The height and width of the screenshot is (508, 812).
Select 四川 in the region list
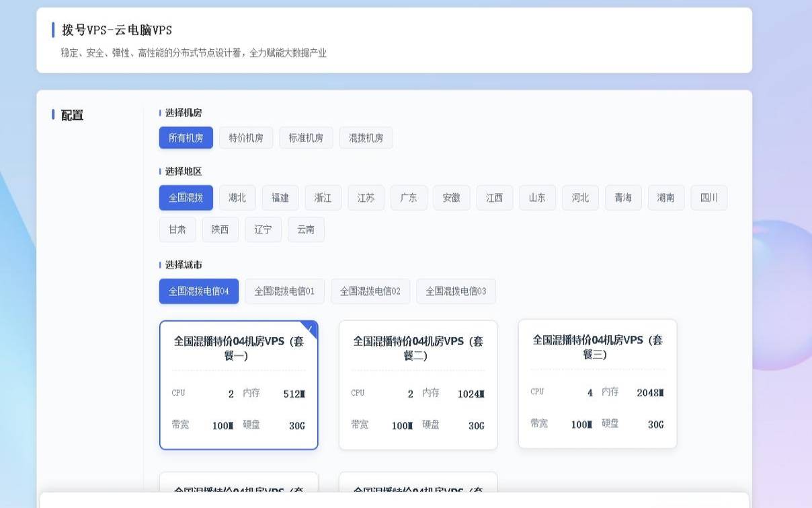pos(708,197)
